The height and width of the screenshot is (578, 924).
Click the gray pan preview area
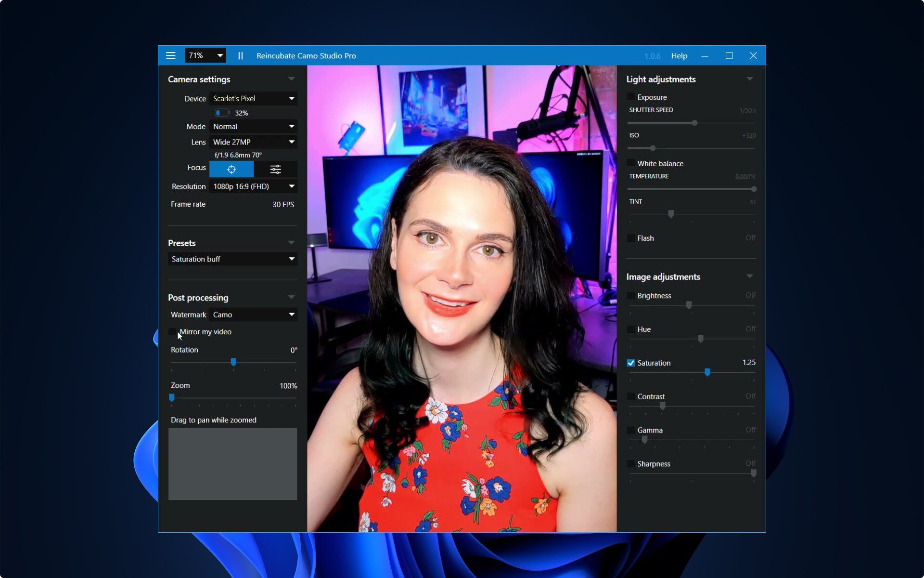(232, 464)
